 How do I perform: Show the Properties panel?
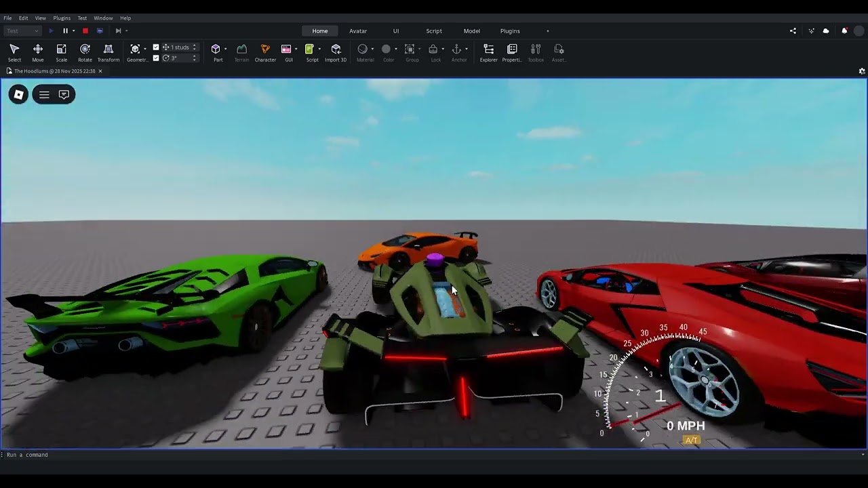tap(512, 53)
